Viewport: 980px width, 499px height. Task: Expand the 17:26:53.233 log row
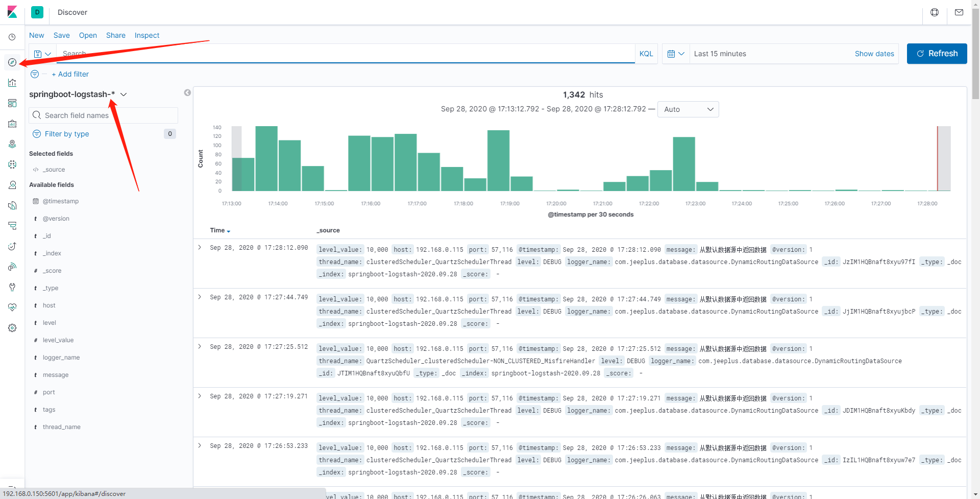coord(200,445)
